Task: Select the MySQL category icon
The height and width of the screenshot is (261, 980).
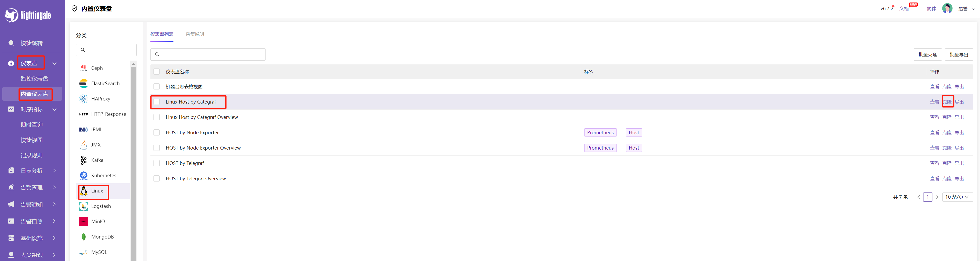Action: tap(84, 252)
